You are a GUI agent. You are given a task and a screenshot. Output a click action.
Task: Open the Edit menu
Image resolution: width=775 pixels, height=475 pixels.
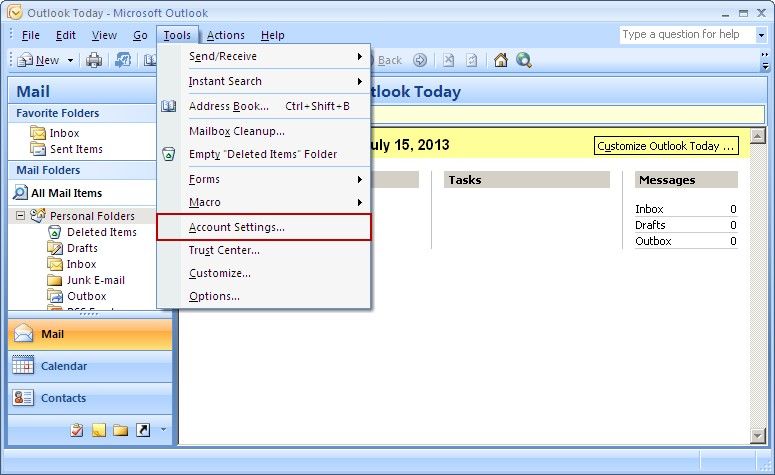(66, 35)
